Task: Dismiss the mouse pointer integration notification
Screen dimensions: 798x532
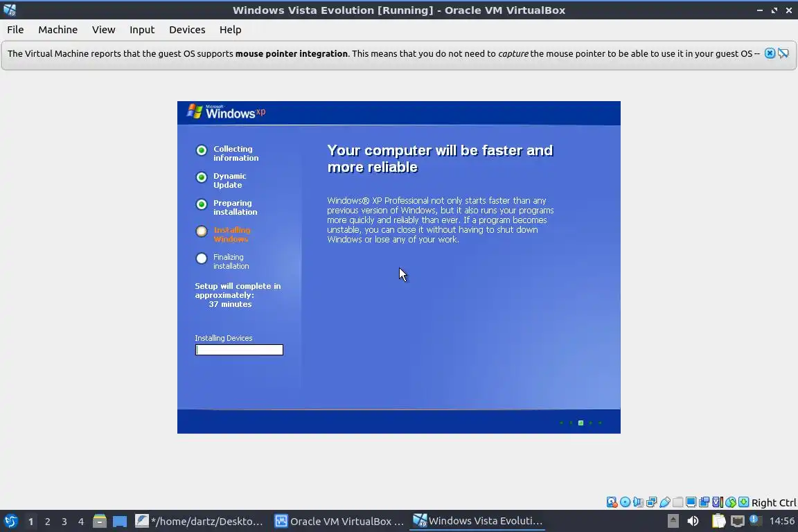Action: pos(770,53)
